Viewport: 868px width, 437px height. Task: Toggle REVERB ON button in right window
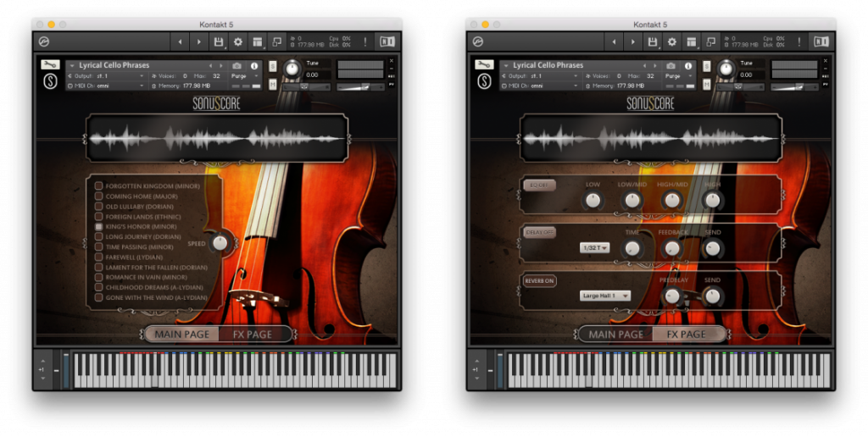tap(540, 280)
